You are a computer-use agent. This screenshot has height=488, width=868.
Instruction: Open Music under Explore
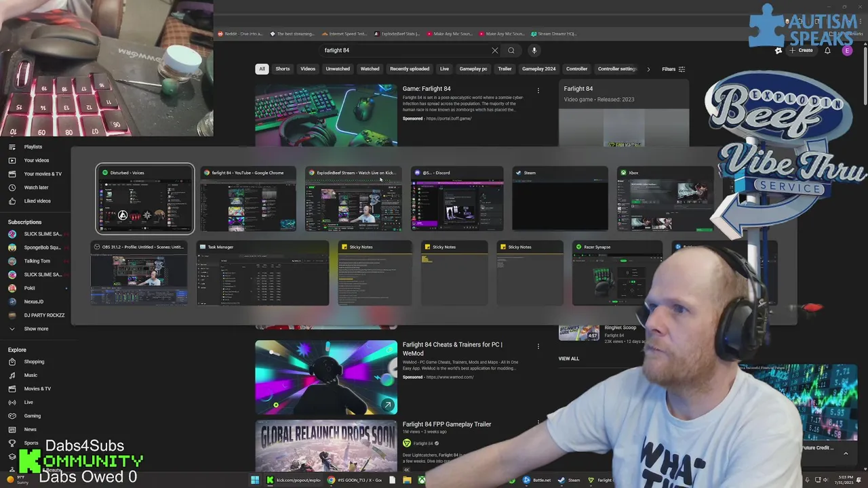[x=31, y=375]
